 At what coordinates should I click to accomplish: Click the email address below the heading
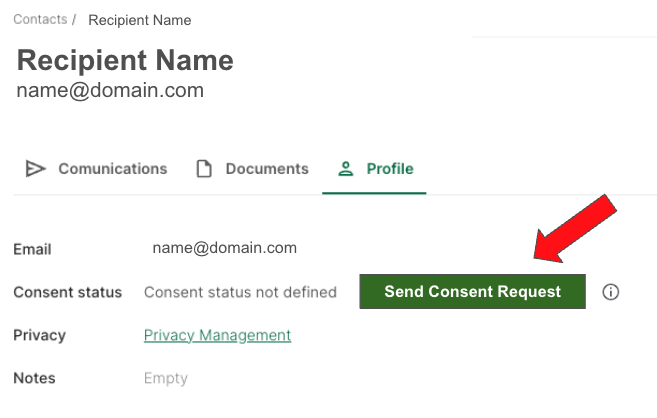coord(110,91)
